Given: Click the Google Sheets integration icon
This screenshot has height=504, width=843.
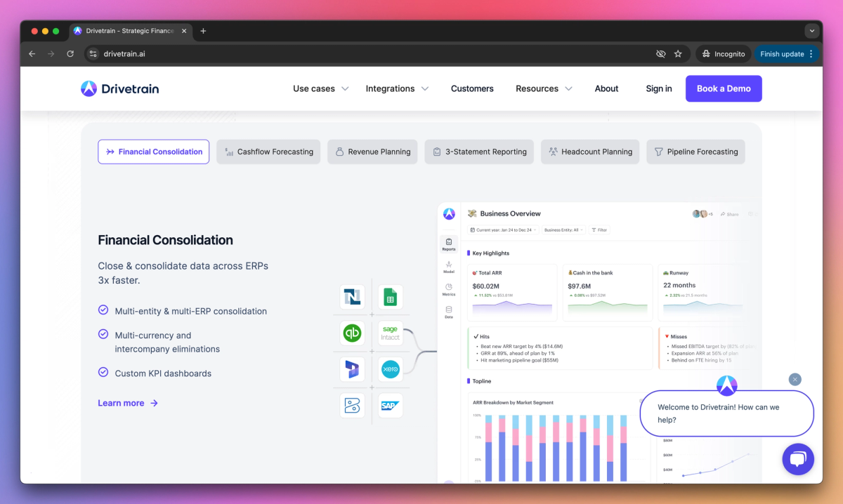Looking at the screenshot, I should 391,298.
